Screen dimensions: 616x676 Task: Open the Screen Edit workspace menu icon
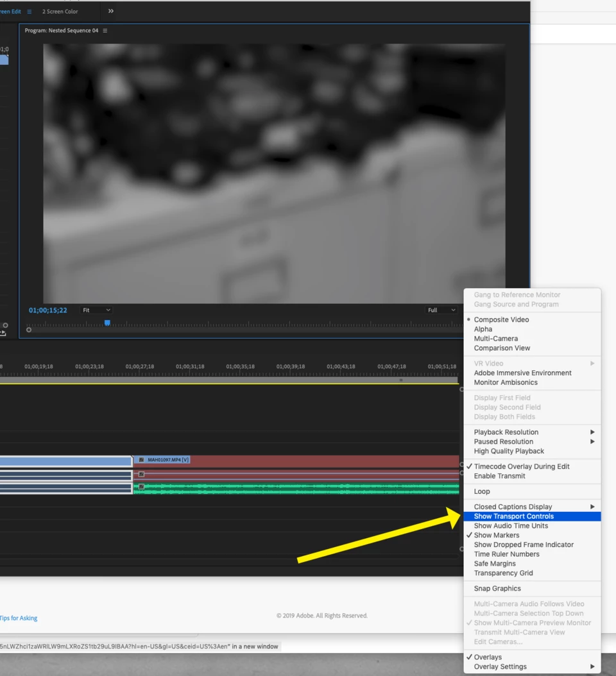click(x=30, y=12)
